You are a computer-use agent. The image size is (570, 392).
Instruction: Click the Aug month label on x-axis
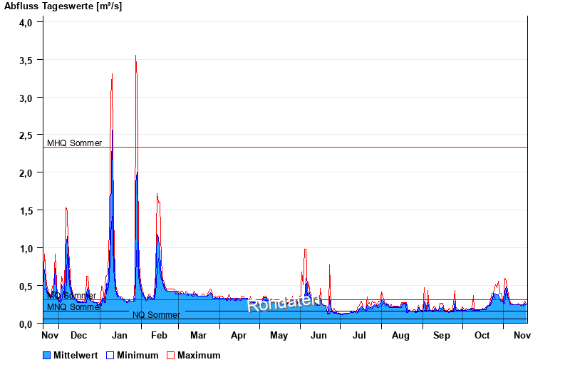click(x=400, y=335)
